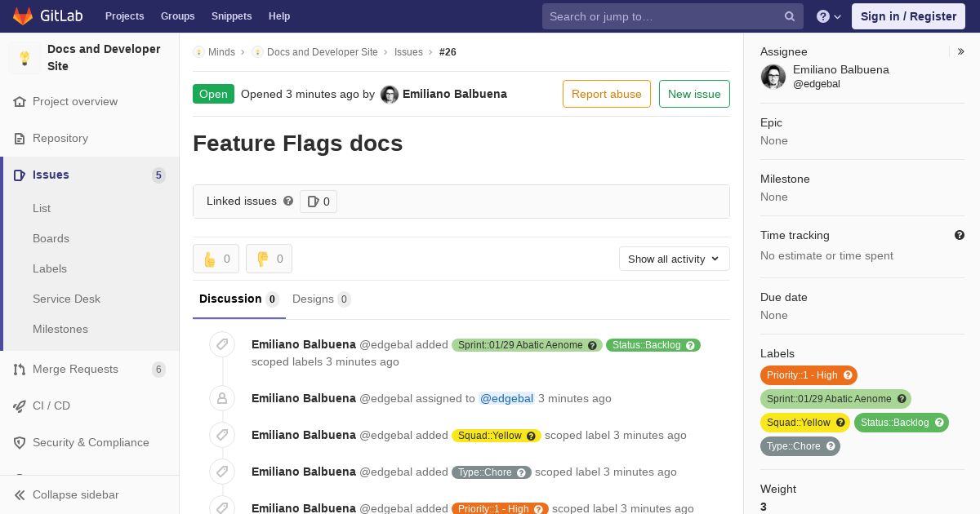
Task: Click the Repository file icon
Action: (x=20, y=139)
